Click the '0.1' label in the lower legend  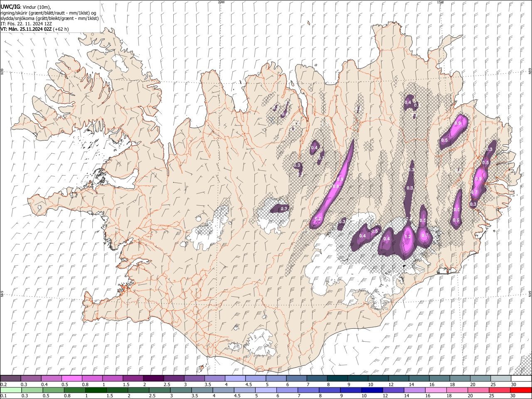tap(3, 396)
